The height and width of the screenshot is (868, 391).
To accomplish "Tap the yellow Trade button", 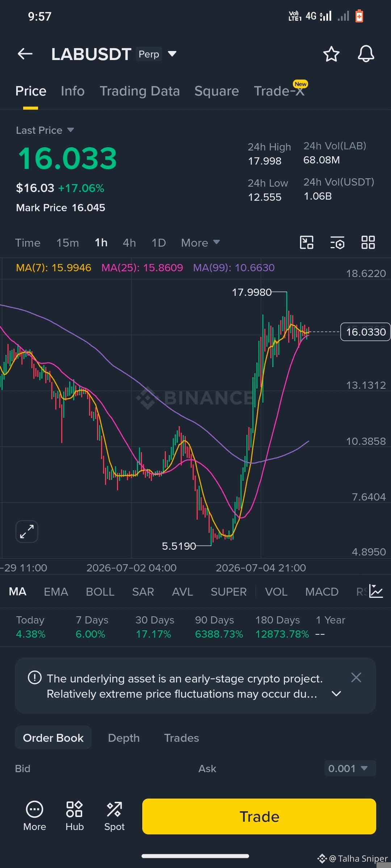I will pyautogui.click(x=259, y=816).
